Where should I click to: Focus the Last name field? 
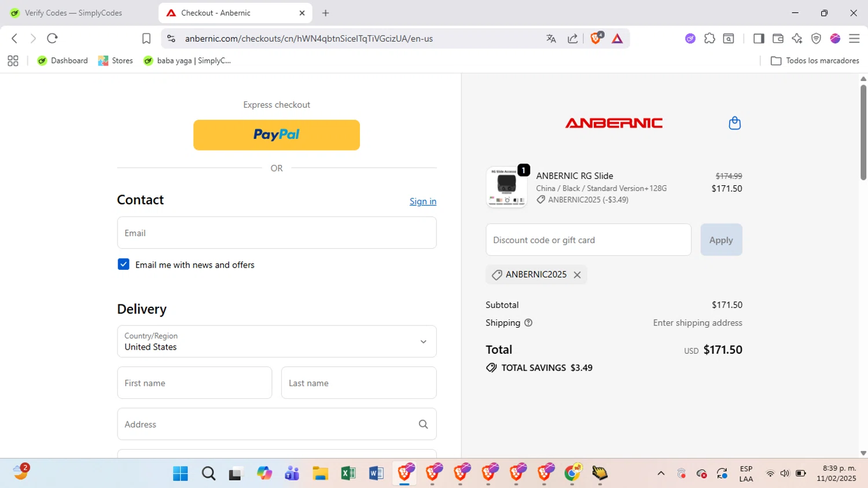pos(359,383)
